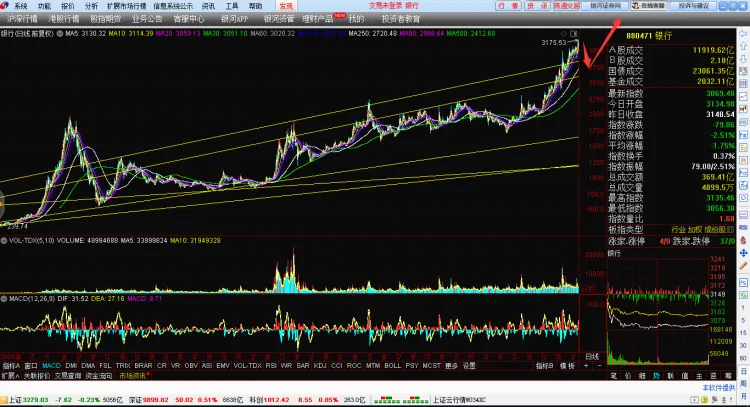Viewport: 750px width, 407px height.
Task: Open the 交易查询 tab
Action: click(67, 376)
